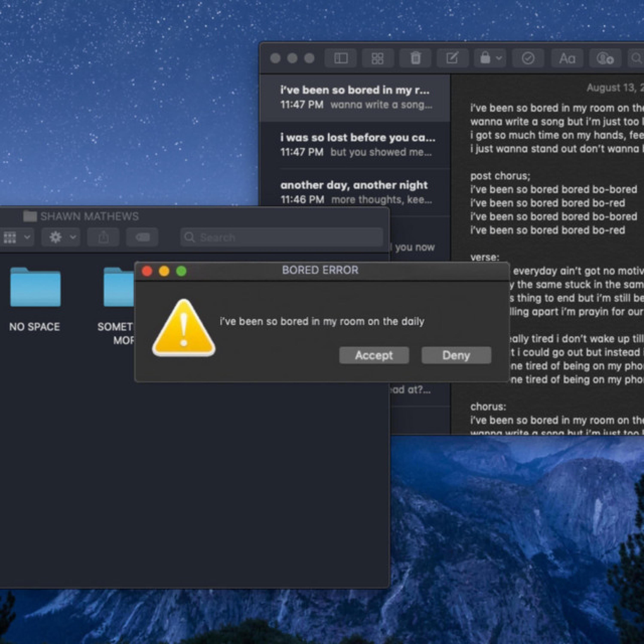Click the trash delete note icon
Image resolution: width=644 pixels, height=644 pixels.
[x=415, y=58]
